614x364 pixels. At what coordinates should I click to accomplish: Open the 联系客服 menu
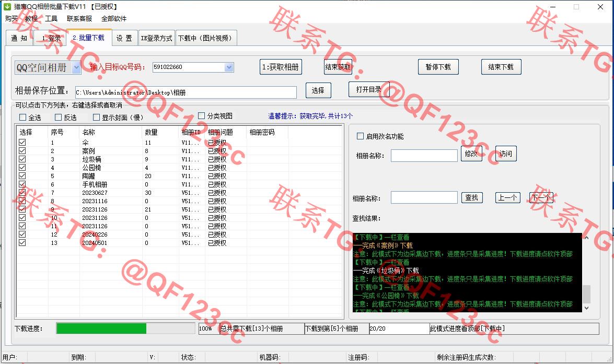pyautogui.click(x=79, y=18)
